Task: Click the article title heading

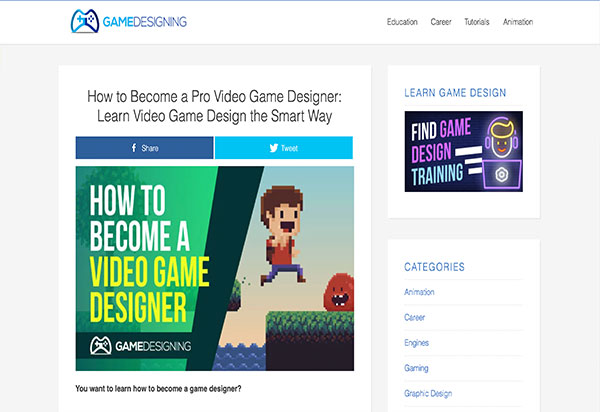Action: [x=214, y=106]
